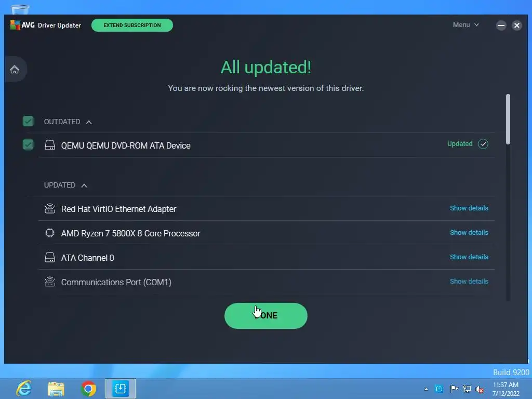Screen dimensions: 532x399
Task: Collapse the OUTDATED section
Action: point(89,122)
